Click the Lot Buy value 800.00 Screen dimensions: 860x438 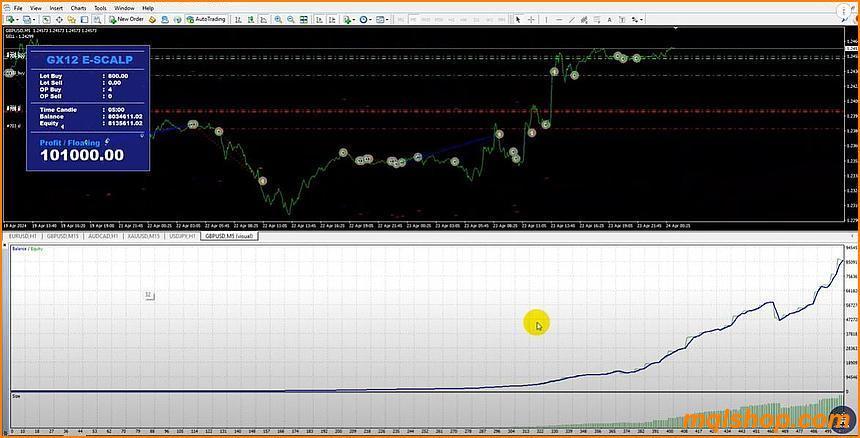[118, 76]
